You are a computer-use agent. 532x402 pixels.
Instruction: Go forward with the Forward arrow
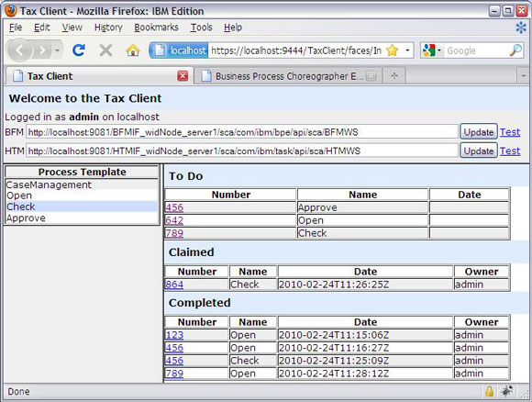(x=43, y=50)
